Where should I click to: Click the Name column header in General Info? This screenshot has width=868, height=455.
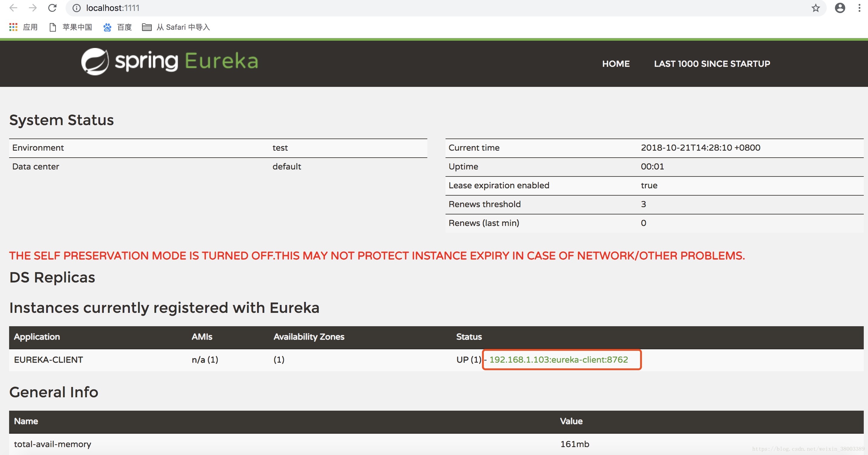(26, 421)
